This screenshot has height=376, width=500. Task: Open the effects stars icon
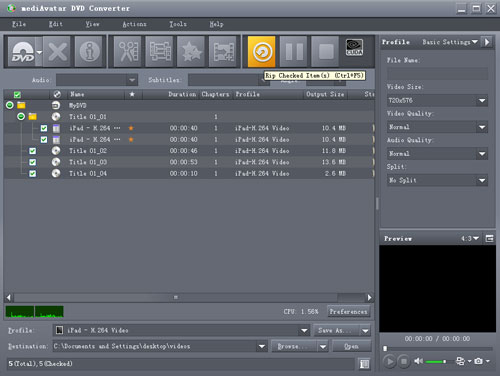(191, 52)
